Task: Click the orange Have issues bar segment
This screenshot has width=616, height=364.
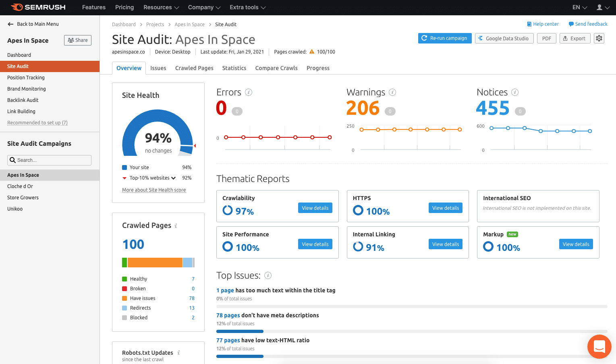Action: coord(155,263)
